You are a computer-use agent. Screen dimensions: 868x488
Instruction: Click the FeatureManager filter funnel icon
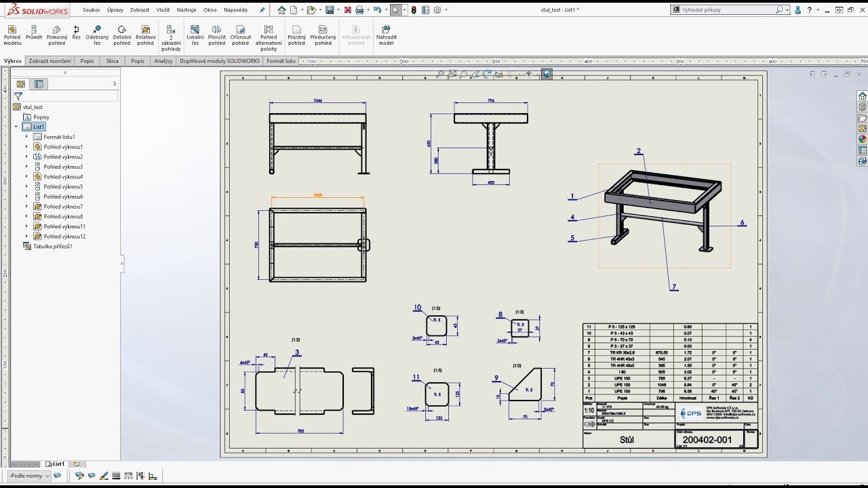click(18, 96)
